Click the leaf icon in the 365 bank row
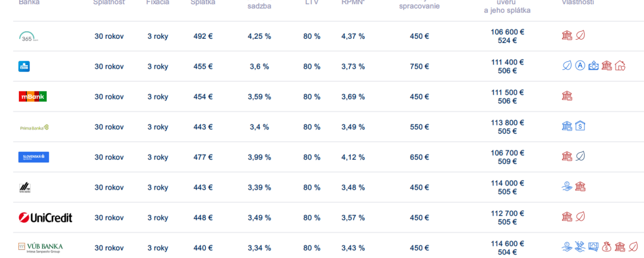This screenshot has height=258, width=644. click(x=580, y=35)
